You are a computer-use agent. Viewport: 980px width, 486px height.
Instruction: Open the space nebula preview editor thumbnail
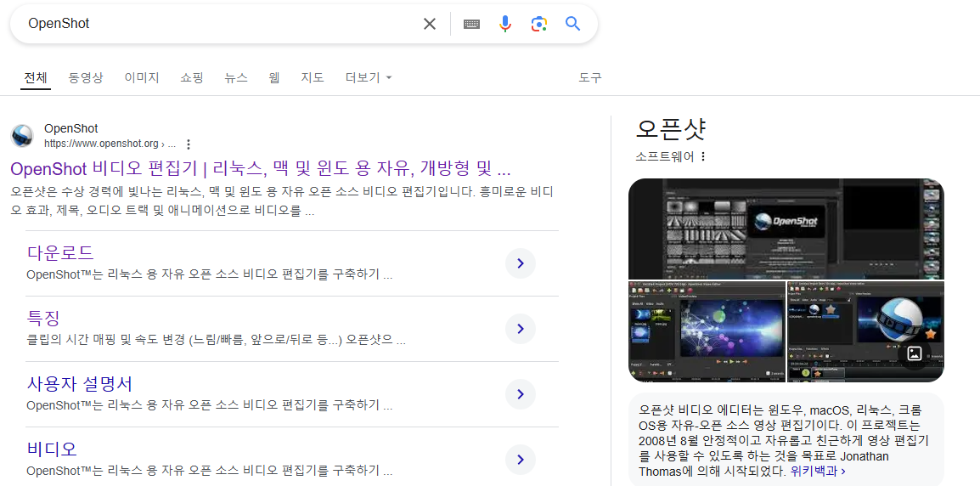coord(707,331)
